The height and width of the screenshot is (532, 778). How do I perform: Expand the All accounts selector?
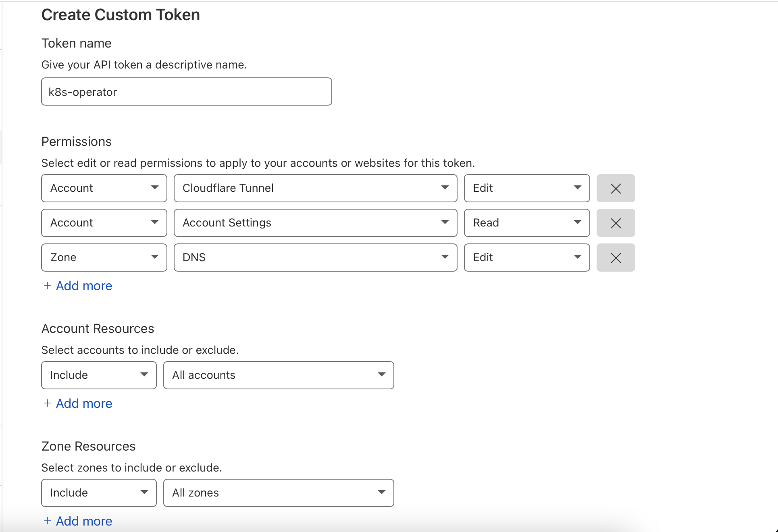278,375
